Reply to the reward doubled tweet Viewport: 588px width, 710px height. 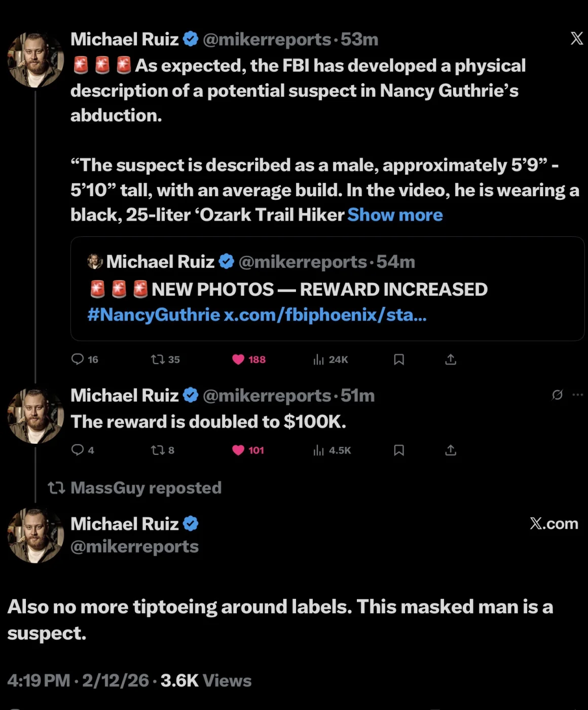click(78, 450)
